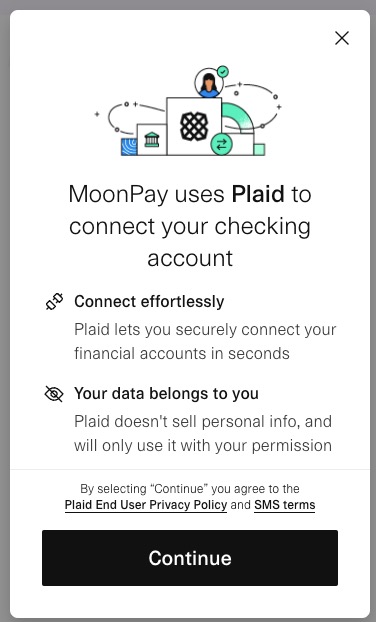Click the bank building icon
The width and height of the screenshot is (376, 622).
[152, 140]
